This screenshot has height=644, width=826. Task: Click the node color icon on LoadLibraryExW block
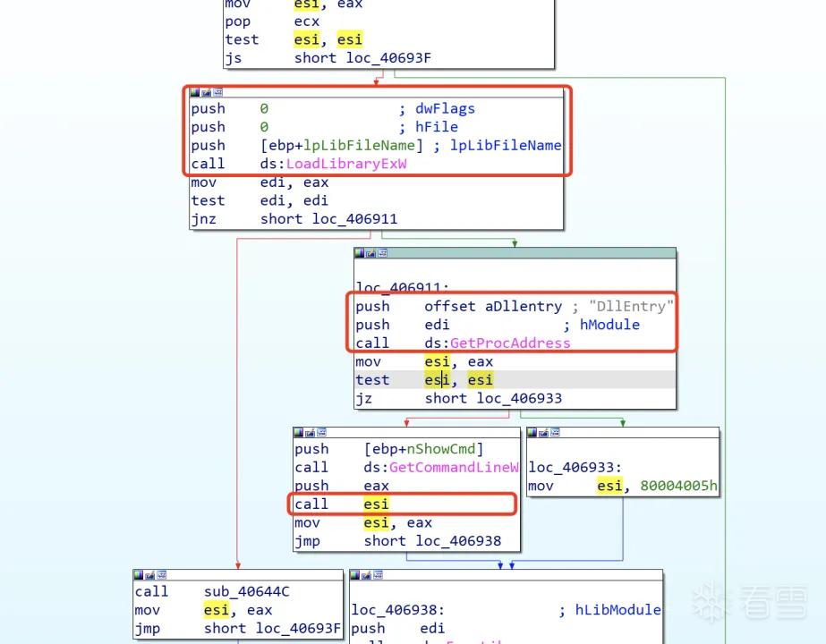pyautogui.click(x=195, y=93)
